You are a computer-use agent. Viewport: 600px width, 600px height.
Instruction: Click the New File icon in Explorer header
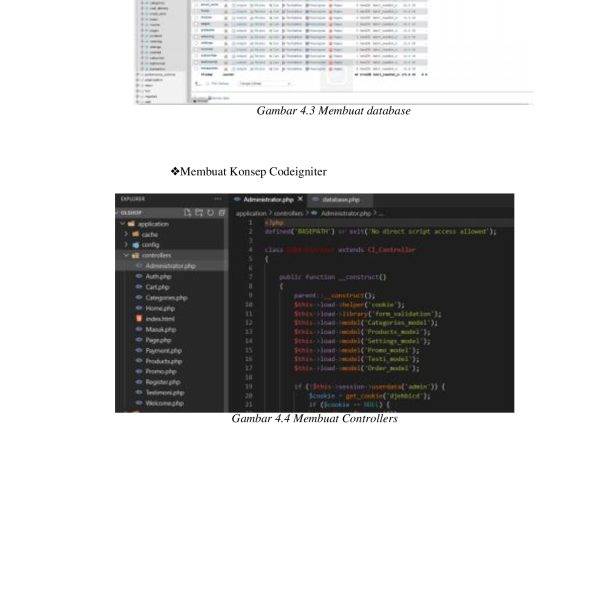pyautogui.click(x=186, y=213)
